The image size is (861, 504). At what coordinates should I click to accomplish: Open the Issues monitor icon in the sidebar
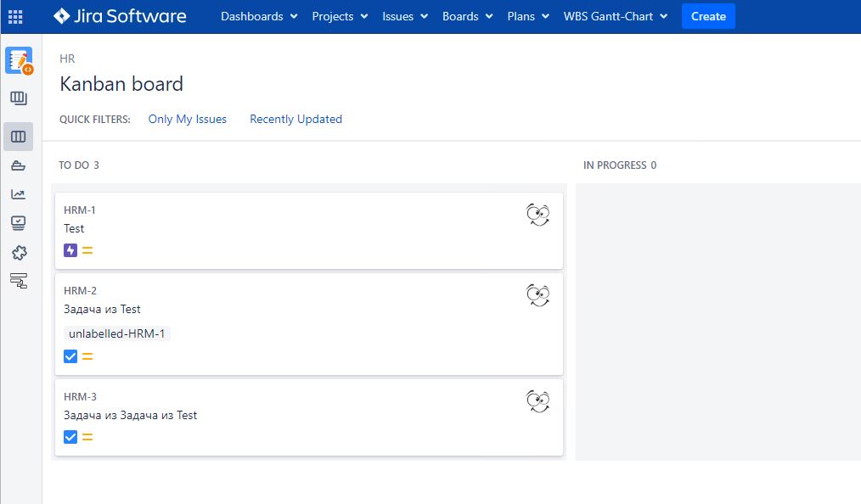click(x=18, y=223)
